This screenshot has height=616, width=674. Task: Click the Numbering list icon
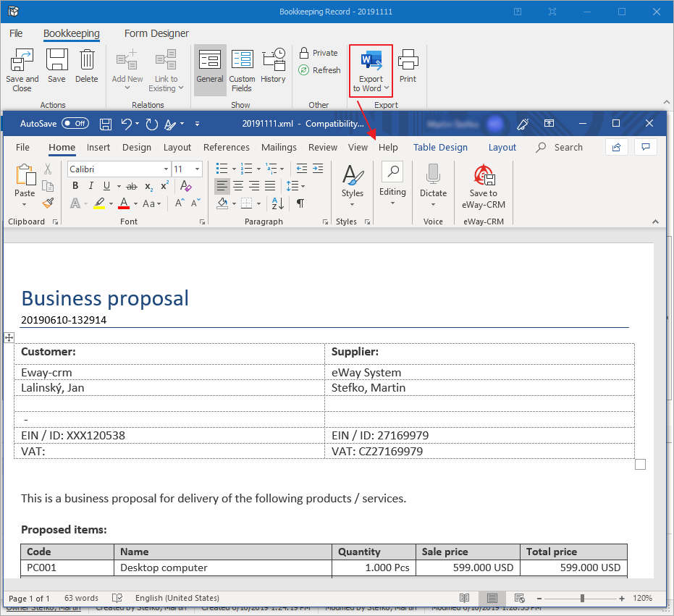tap(246, 169)
